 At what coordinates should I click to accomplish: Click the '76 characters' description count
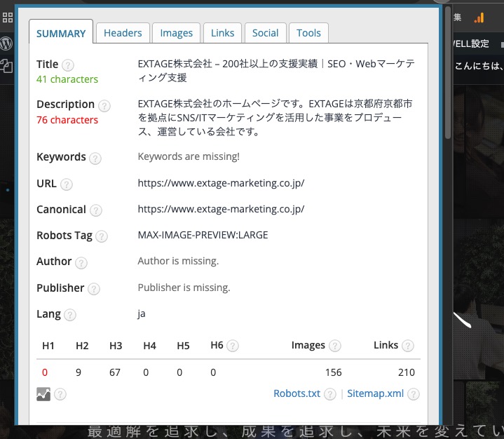pyautogui.click(x=67, y=120)
